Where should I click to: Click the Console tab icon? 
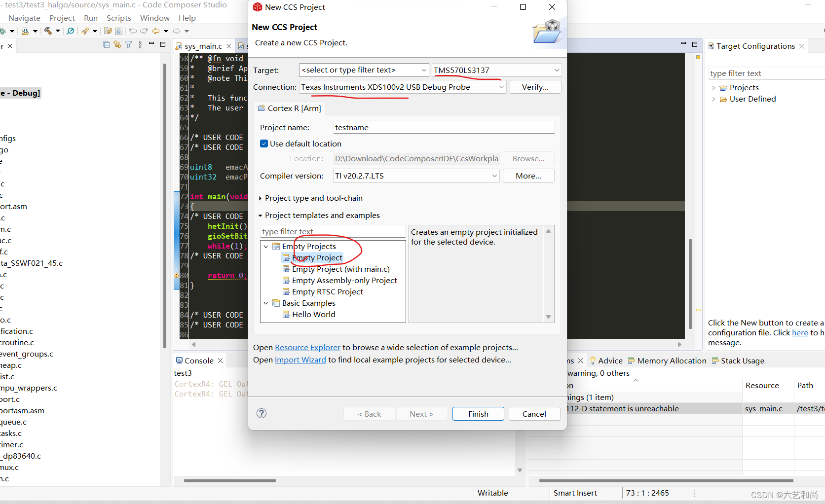click(x=180, y=360)
